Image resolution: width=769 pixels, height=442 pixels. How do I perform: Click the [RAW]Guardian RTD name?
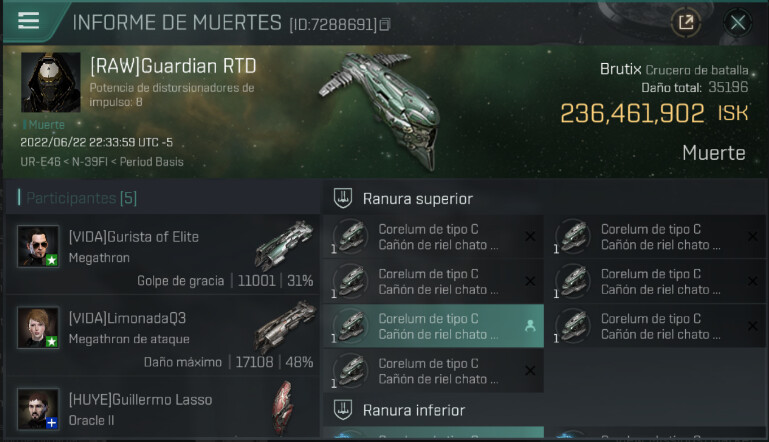173,66
